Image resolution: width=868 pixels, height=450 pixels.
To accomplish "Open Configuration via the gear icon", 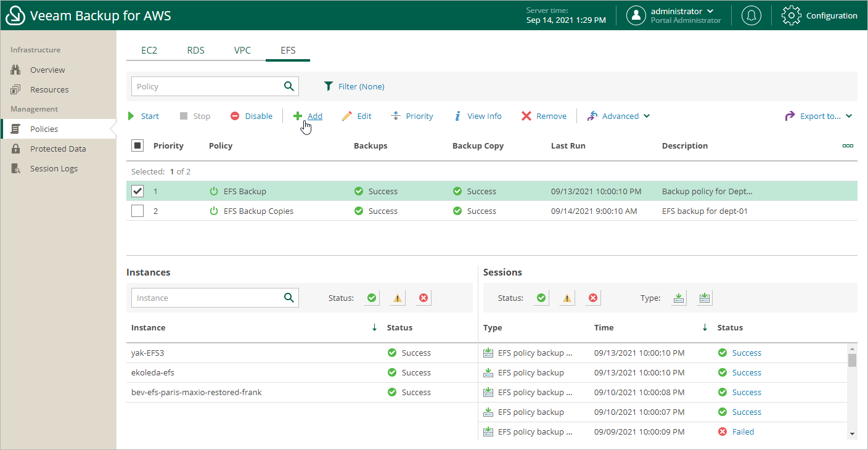I will point(792,15).
